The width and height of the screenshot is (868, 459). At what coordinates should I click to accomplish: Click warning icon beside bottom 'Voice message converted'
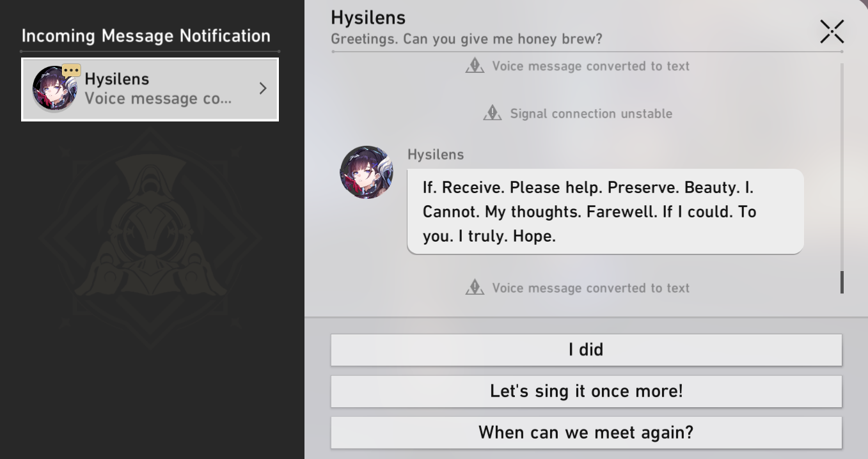[475, 288]
